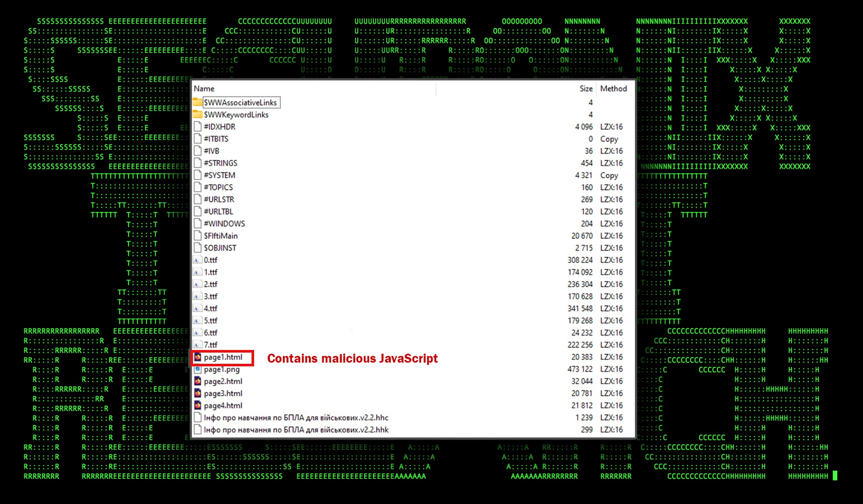Select the page3.html entry
The height and width of the screenshot is (504, 863).
tap(223, 394)
